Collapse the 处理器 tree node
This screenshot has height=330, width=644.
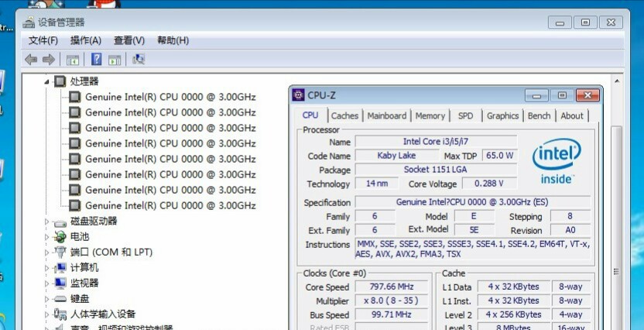click(x=46, y=82)
